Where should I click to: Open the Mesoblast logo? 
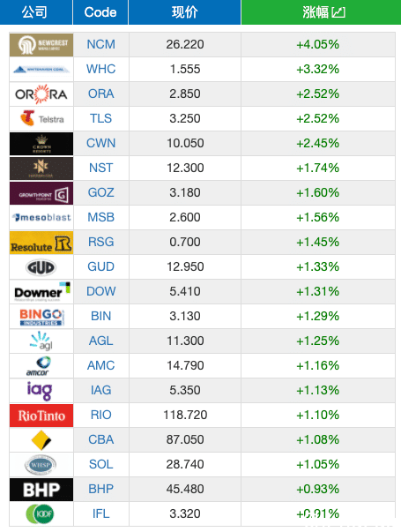(41, 218)
